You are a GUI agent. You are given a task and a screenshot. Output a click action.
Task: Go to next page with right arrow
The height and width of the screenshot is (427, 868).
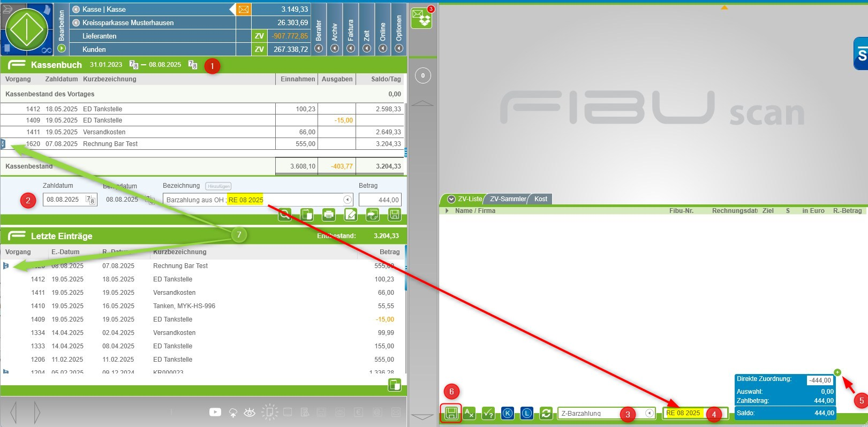click(x=37, y=412)
